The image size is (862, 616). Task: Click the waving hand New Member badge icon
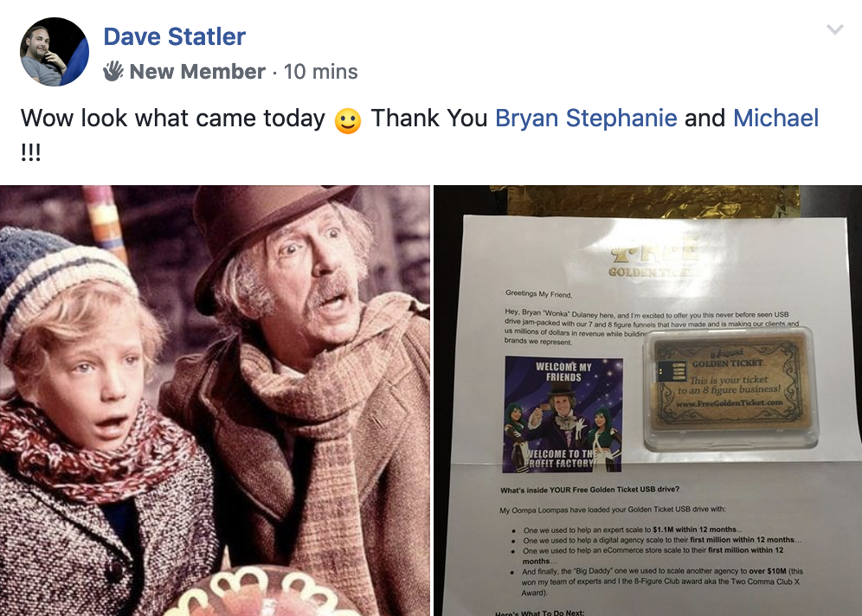pyautogui.click(x=113, y=71)
